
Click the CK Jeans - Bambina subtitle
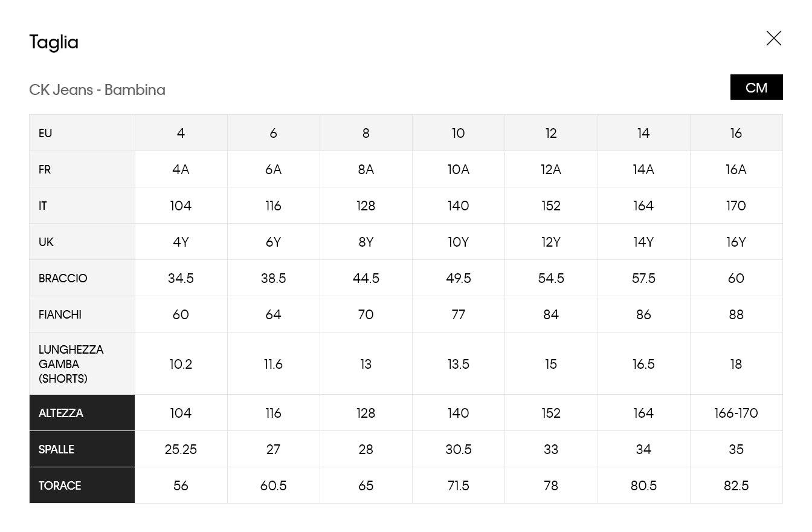[x=97, y=90]
